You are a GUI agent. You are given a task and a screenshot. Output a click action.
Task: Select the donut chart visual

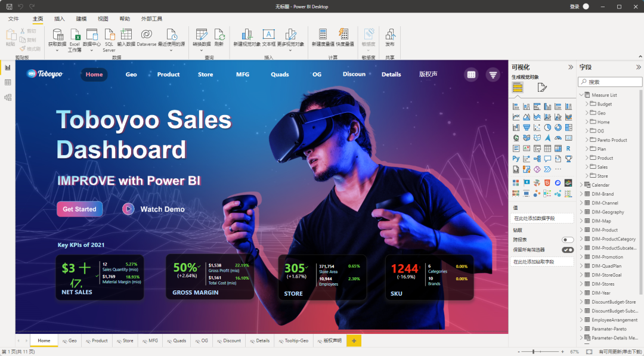558,127
